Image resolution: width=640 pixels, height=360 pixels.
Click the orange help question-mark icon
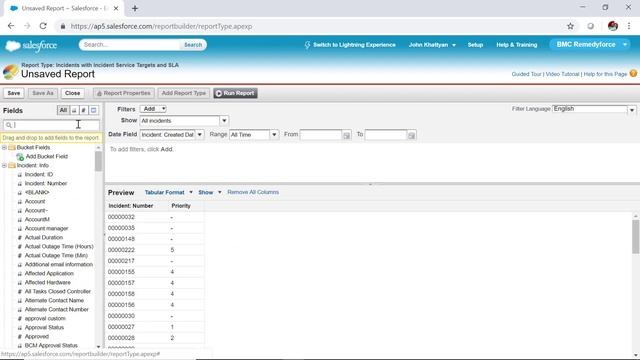tap(633, 73)
